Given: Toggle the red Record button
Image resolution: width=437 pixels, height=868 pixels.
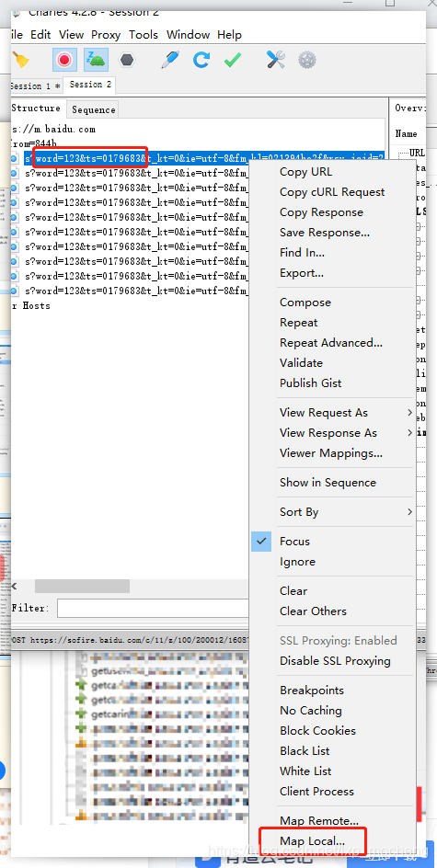Looking at the screenshot, I should 64,60.
